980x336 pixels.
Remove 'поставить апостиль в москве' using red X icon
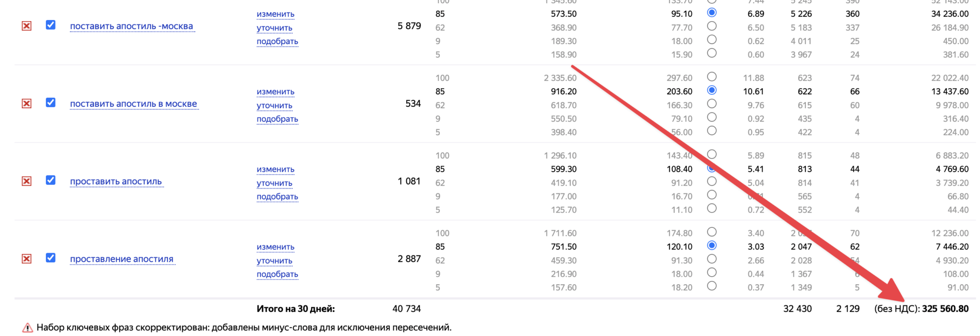coord(27,103)
